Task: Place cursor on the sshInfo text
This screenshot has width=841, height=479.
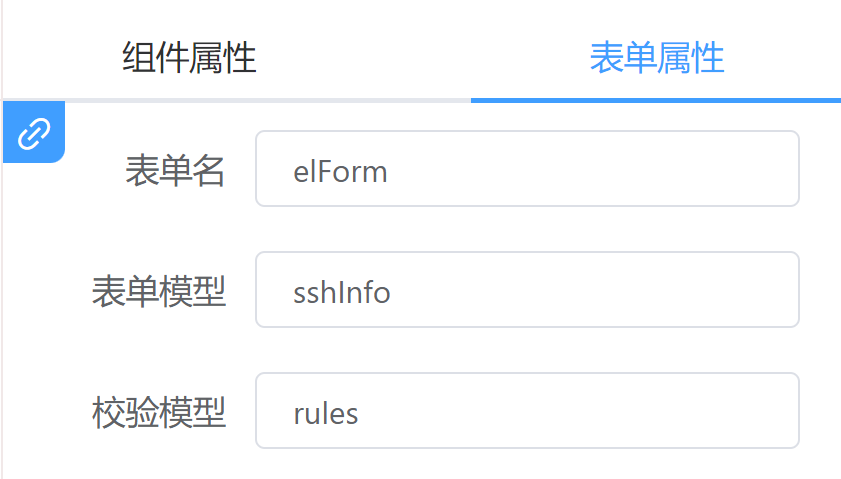Action: tap(342, 293)
